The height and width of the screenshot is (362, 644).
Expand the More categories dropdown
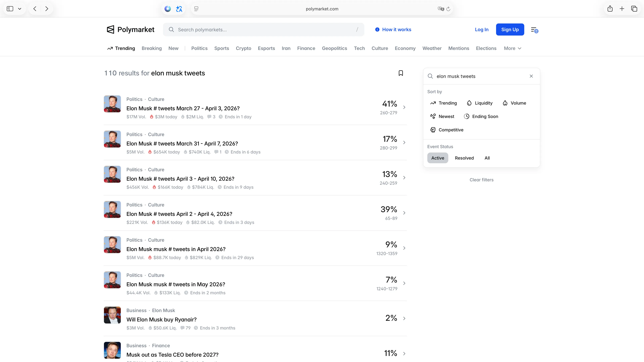[512, 48]
